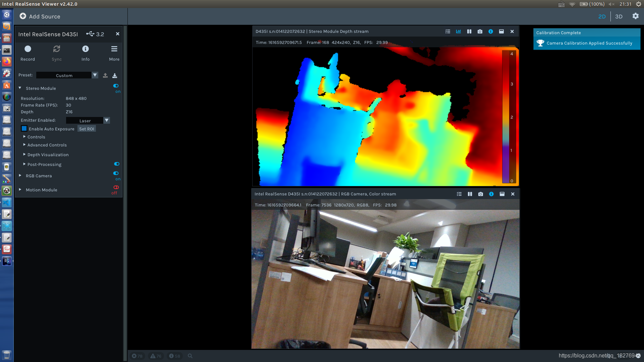This screenshot has height=362, width=644.
Task: Take snapshot of Depth stream
Action: pyautogui.click(x=480, y=32)
